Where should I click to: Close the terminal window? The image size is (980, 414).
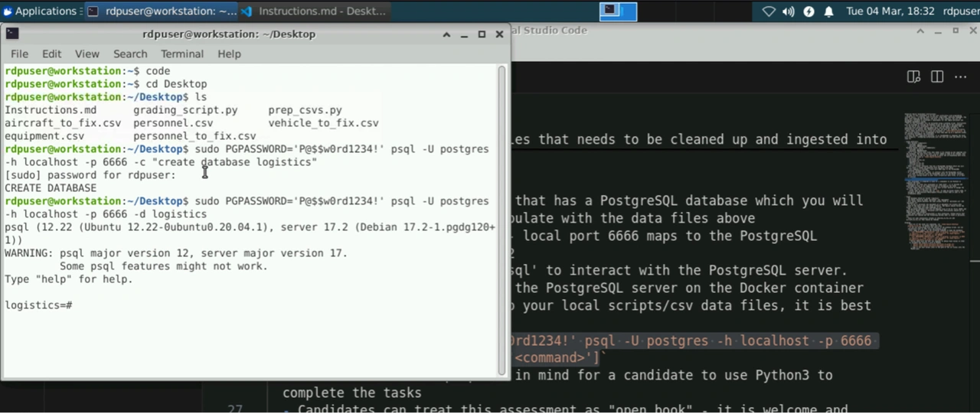pos(499,34)
